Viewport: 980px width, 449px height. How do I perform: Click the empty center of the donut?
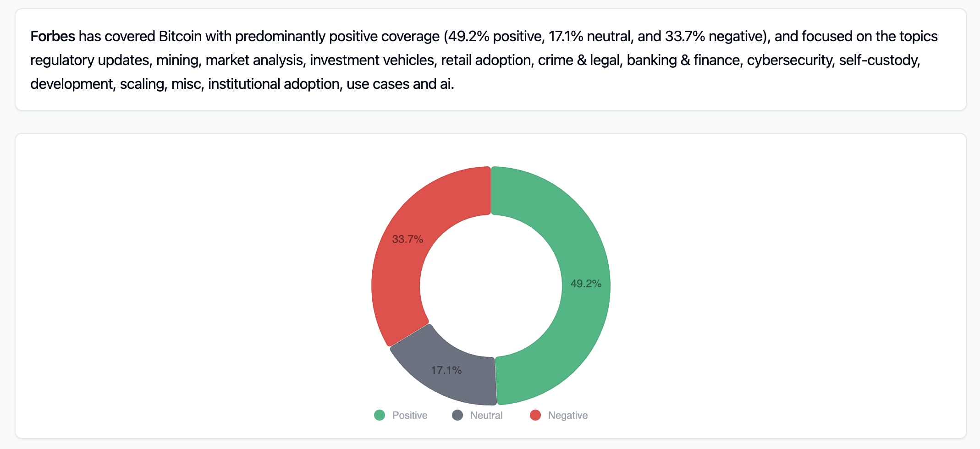point(491,285)
